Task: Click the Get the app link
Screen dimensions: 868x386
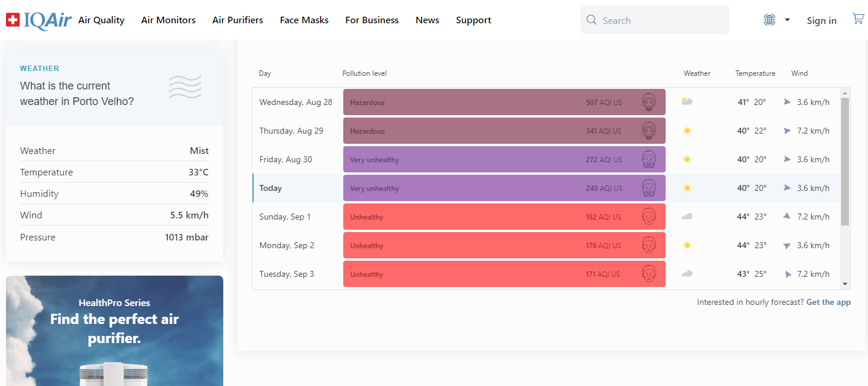Action: click(828, 302)
